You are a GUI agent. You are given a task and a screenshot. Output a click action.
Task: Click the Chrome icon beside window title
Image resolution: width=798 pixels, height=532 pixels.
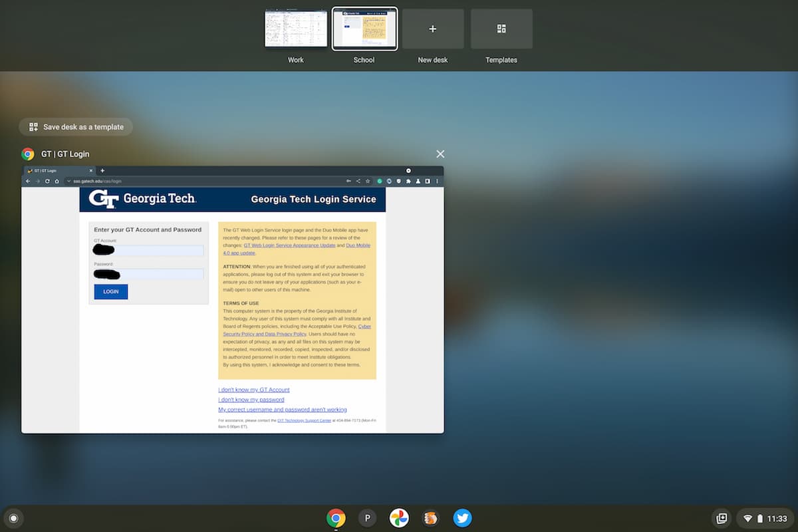tap(28, 154)
